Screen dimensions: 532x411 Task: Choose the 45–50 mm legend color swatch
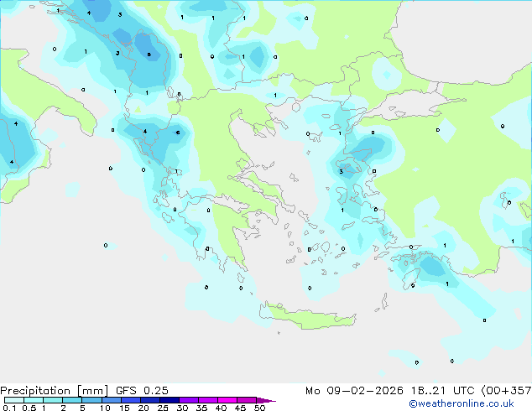tap(247, 400)
